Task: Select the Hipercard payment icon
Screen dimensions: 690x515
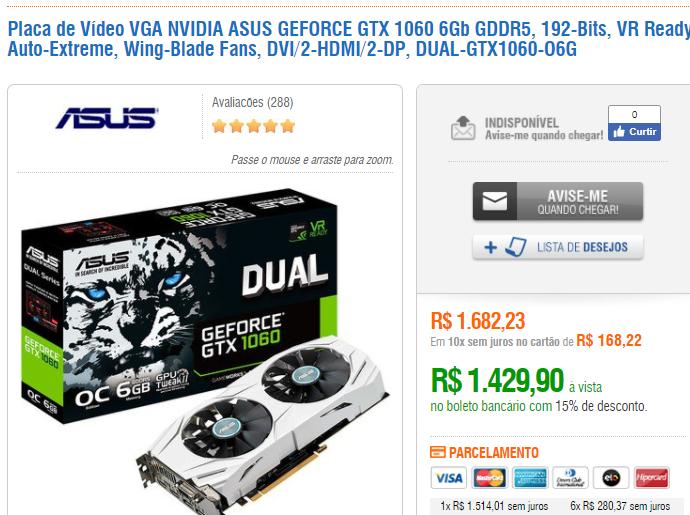Action: coord(652,478)
